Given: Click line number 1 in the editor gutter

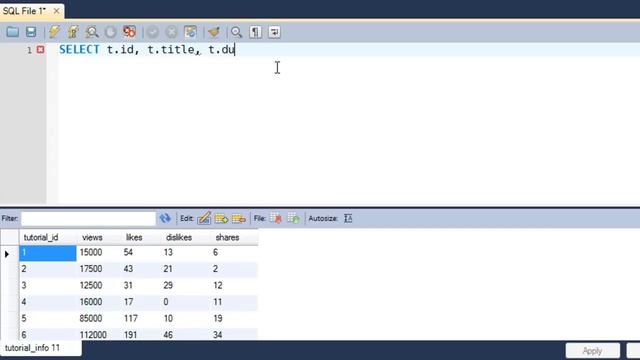Looking at the screenshot, I should tap(29, 50).
